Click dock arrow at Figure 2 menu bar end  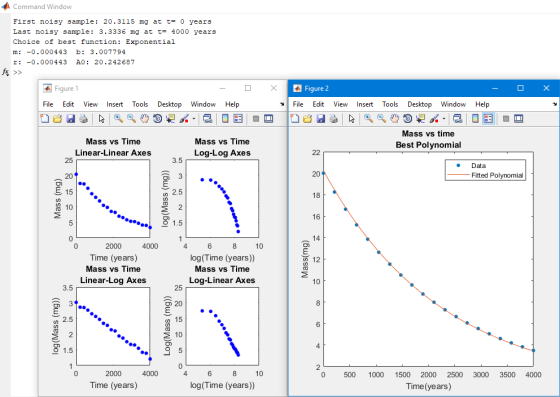point(555,104)
